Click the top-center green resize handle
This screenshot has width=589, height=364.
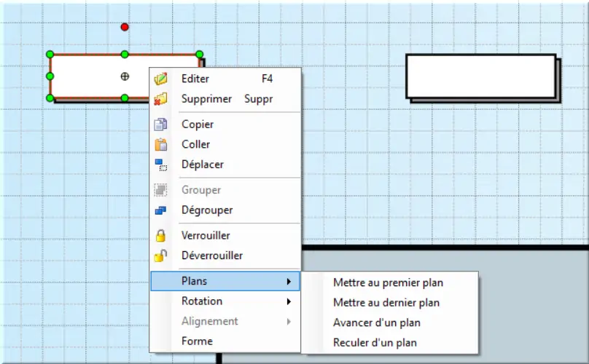tap(125, 55)
